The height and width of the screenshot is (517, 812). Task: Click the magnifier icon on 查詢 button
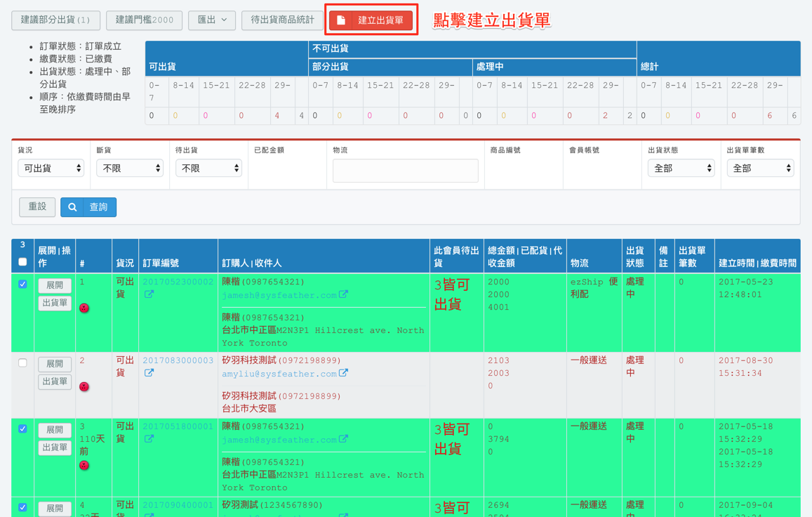72,207
